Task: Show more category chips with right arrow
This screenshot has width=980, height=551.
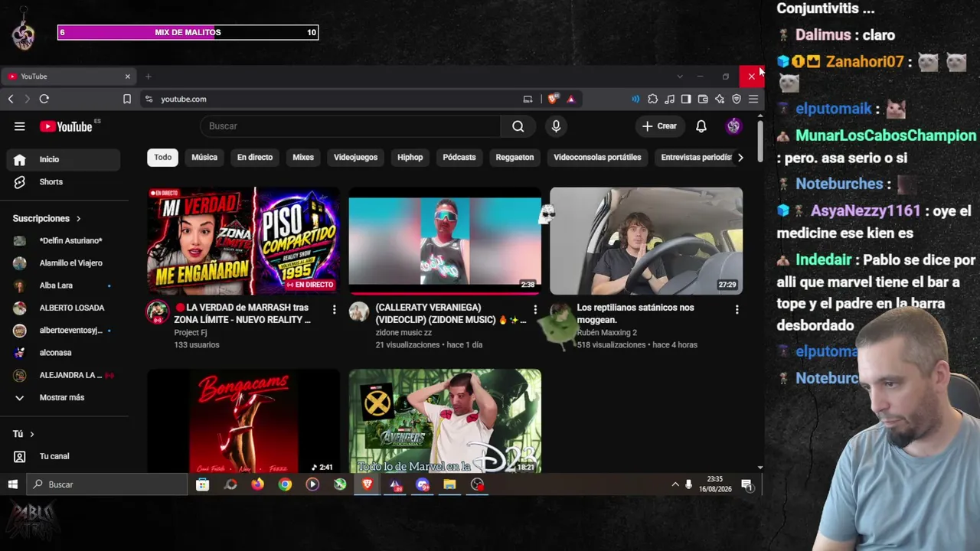Action: pyautogui.click(x=740, y=158)
